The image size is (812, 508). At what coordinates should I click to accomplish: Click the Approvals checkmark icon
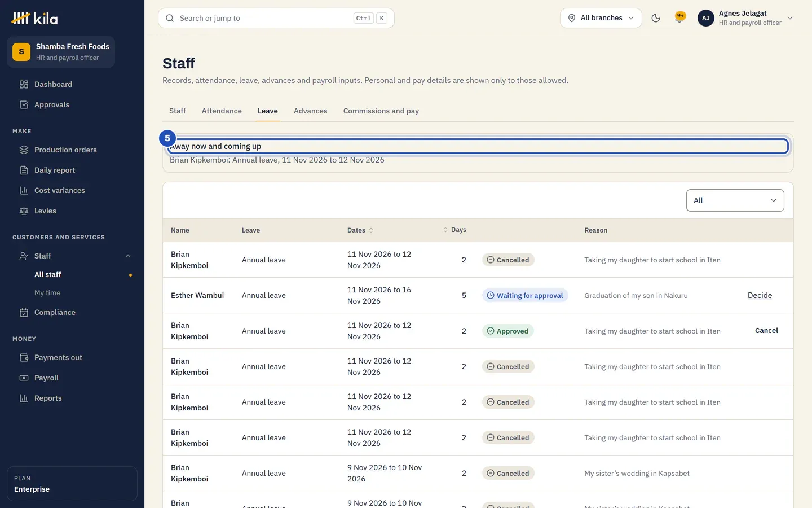click(x=24, y=105)
